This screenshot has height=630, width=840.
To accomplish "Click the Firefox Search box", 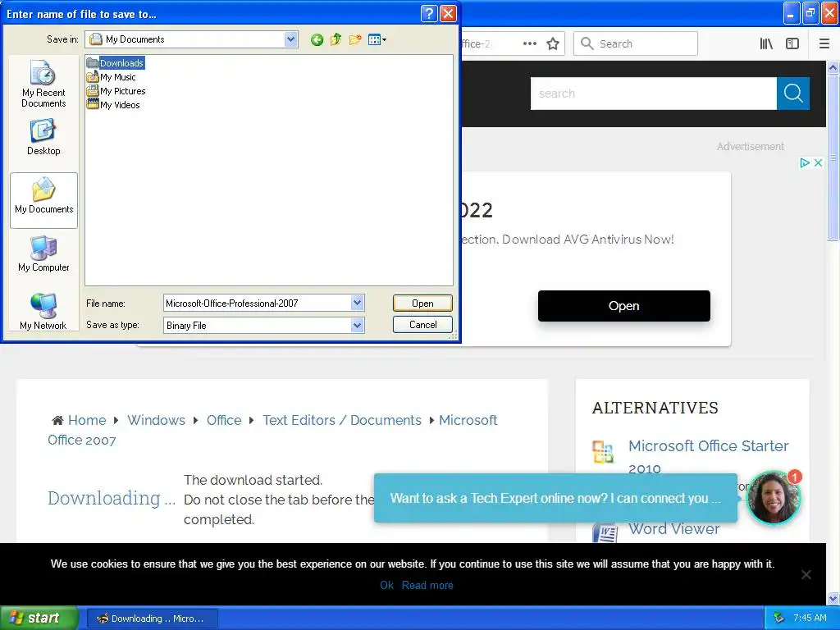I will pos(636,43).
